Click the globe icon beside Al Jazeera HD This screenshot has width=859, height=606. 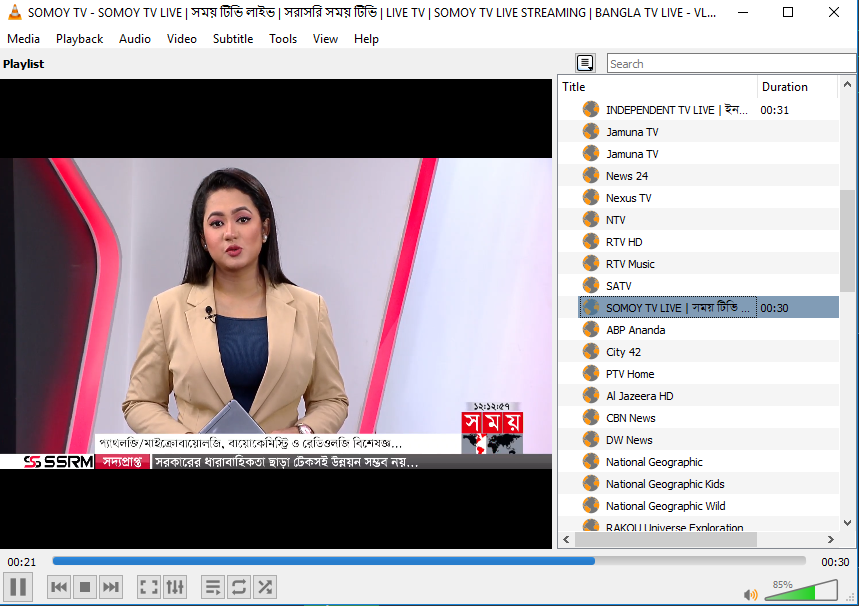(591, 395)
